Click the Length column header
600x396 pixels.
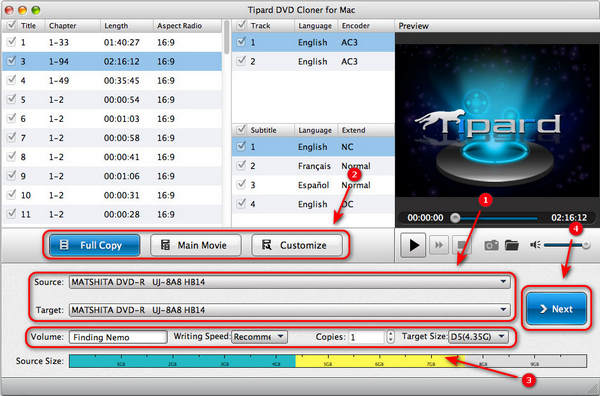127,26
